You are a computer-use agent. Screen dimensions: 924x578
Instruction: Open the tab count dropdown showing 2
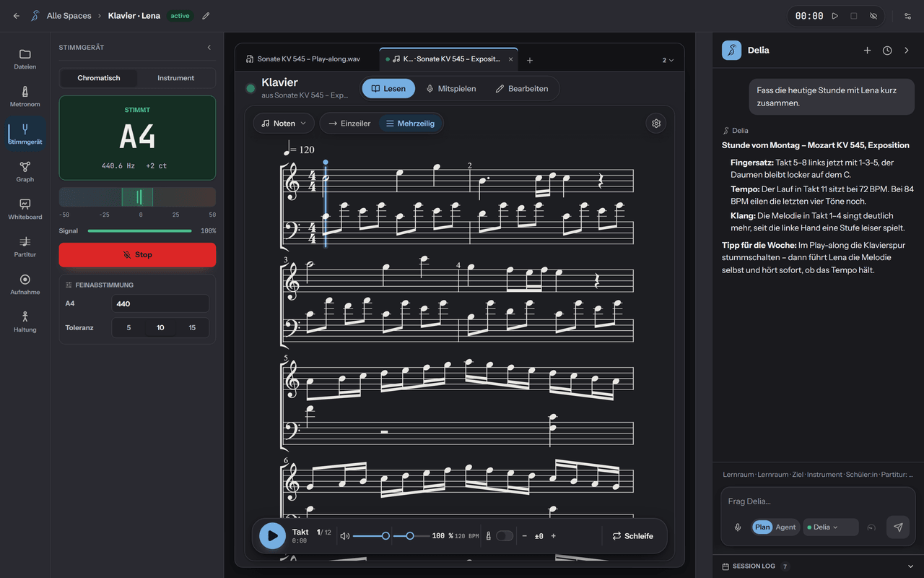(668, 60)
